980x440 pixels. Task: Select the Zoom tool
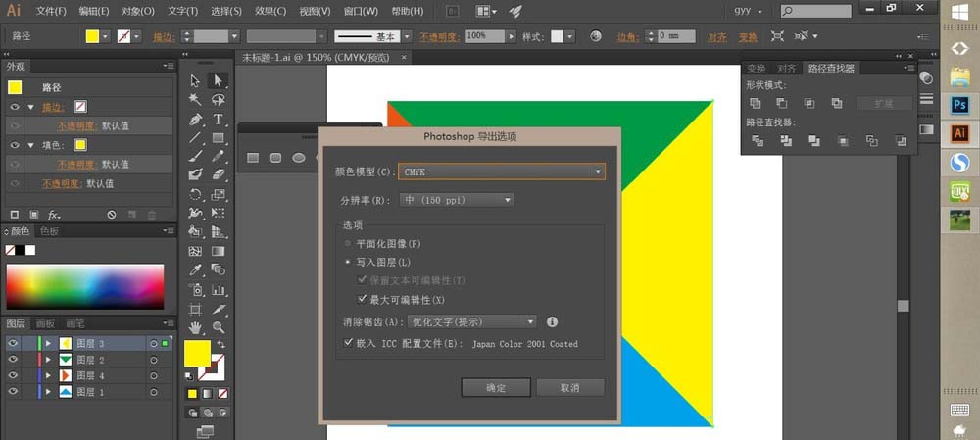[219, 327]
